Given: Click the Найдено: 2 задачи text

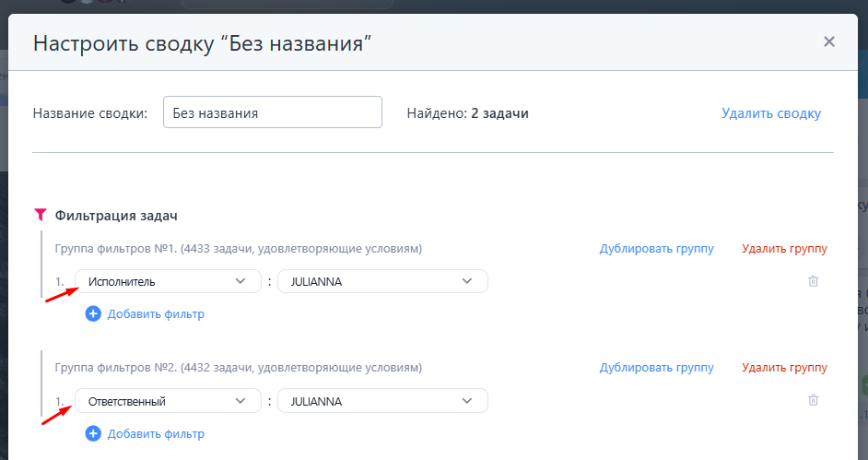Looking at the screenshot, I should coord(468,113).
